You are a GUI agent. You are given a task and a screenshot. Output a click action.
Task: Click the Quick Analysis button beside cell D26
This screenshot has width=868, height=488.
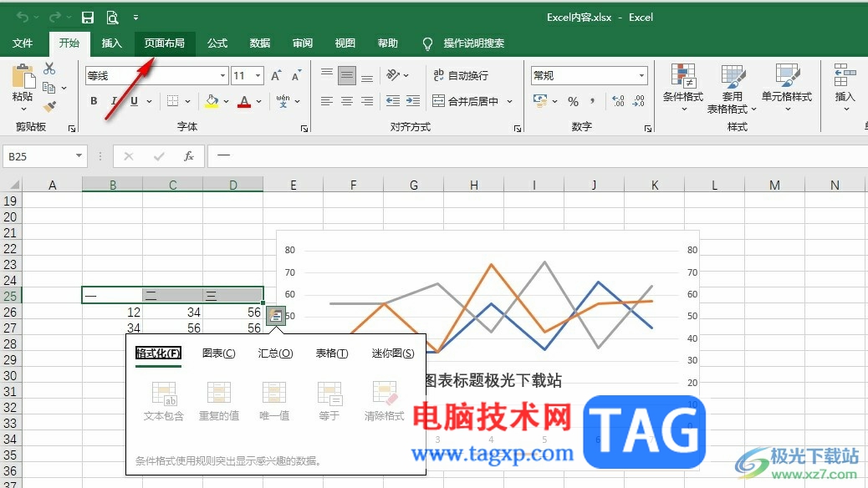pyautogui.click(x=276, y=316)
